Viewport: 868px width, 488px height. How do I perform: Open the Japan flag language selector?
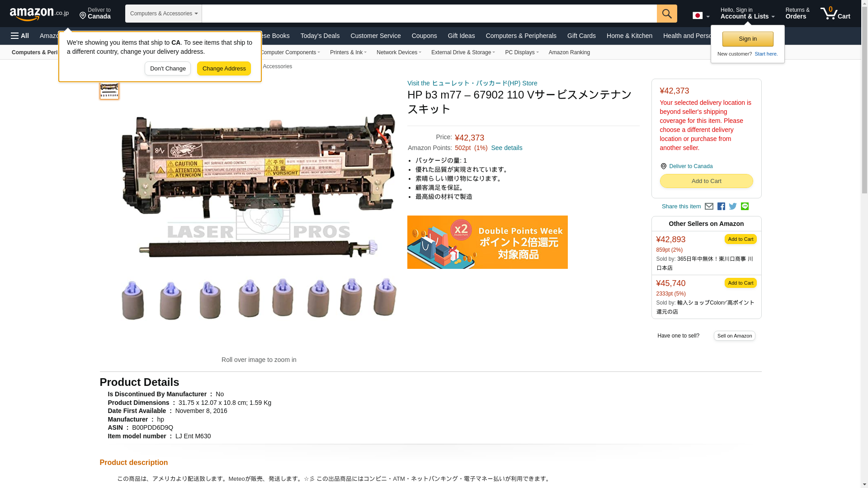point(701,16)
